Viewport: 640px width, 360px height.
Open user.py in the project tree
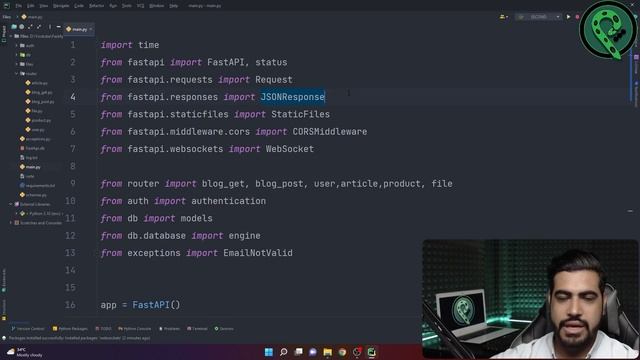(x=35, y=130)
